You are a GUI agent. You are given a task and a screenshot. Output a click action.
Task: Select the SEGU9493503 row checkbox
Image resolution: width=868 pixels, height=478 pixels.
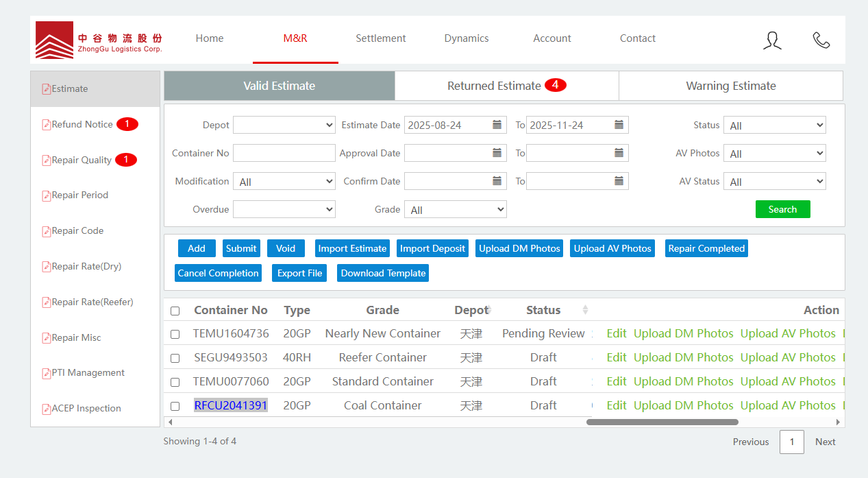(175, 358)
